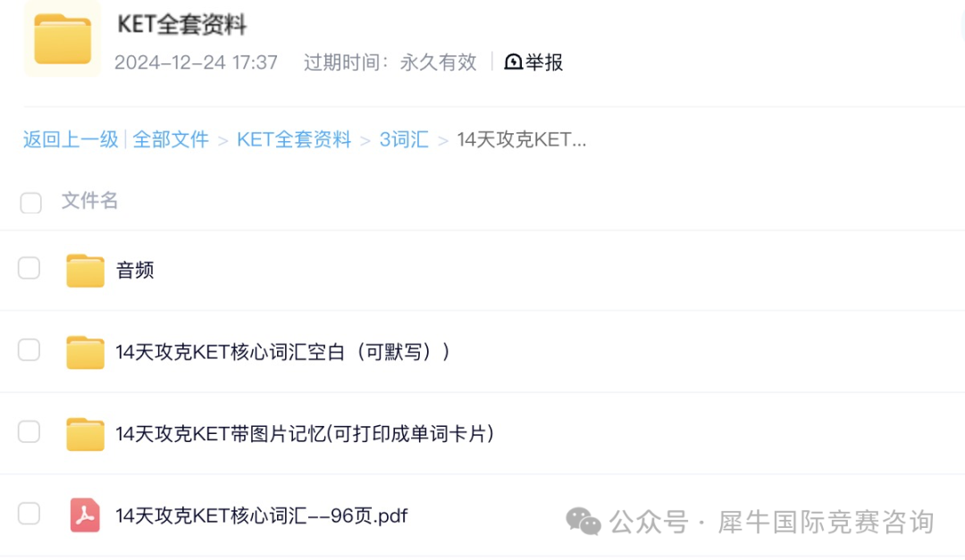Image resolution: width=965 pixels, height=560 pixels.
Task: Click the 举报 report icon
Action: click(513, 62)
